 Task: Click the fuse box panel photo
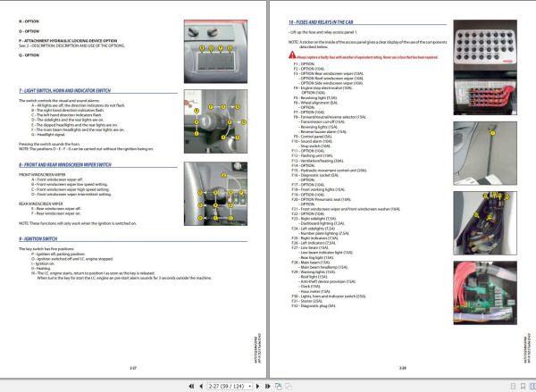pos(485,67)
